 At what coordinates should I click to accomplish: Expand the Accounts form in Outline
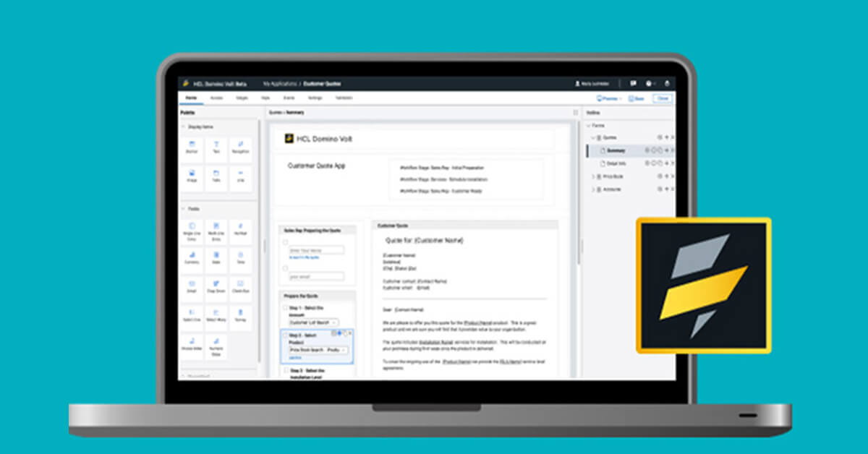(593, 189)
